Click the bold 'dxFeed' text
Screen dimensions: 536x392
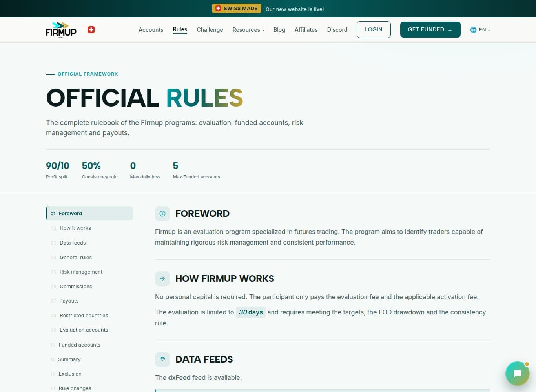point(179,377)
